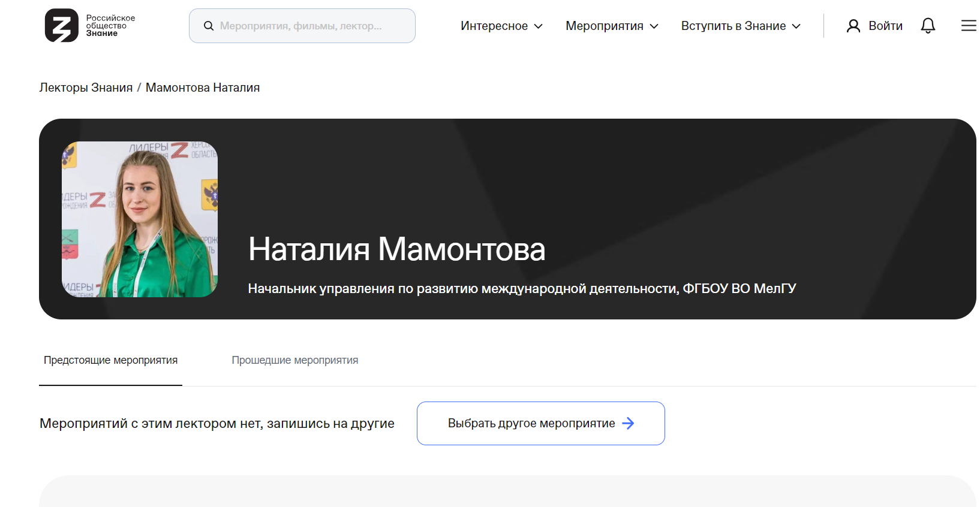This screenshot has height=507, width=980.
Task: Open the lecturer profile photo
Action: click(x=140, y=219)
